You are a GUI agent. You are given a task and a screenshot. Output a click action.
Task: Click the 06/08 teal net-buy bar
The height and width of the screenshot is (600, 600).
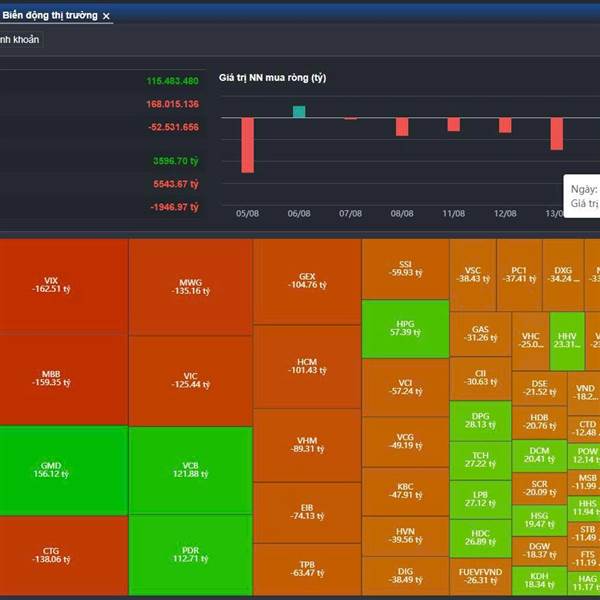pyautogui.click(x=299, y=112)
